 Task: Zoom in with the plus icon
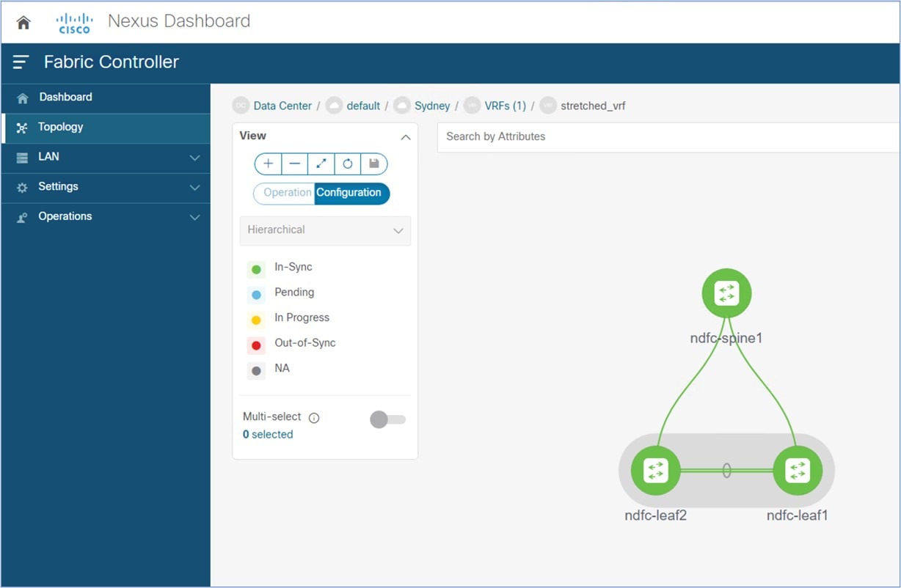tap(269, 163)
